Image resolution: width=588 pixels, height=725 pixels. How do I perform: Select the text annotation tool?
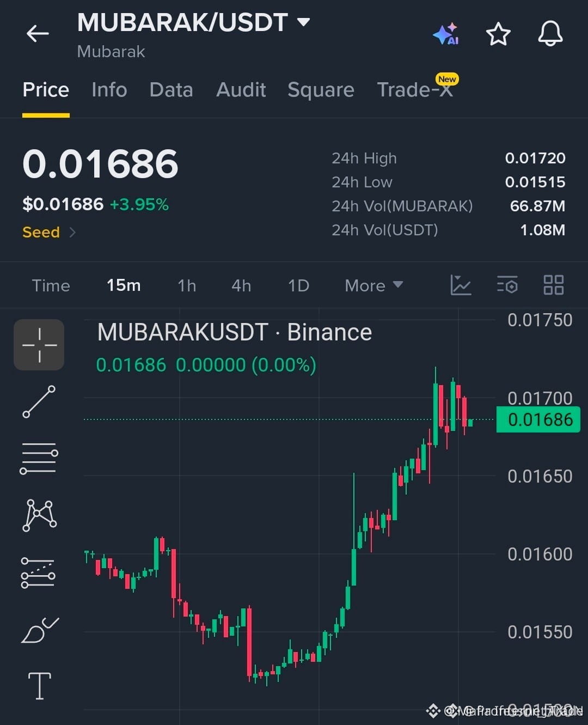tap(39, 686)
